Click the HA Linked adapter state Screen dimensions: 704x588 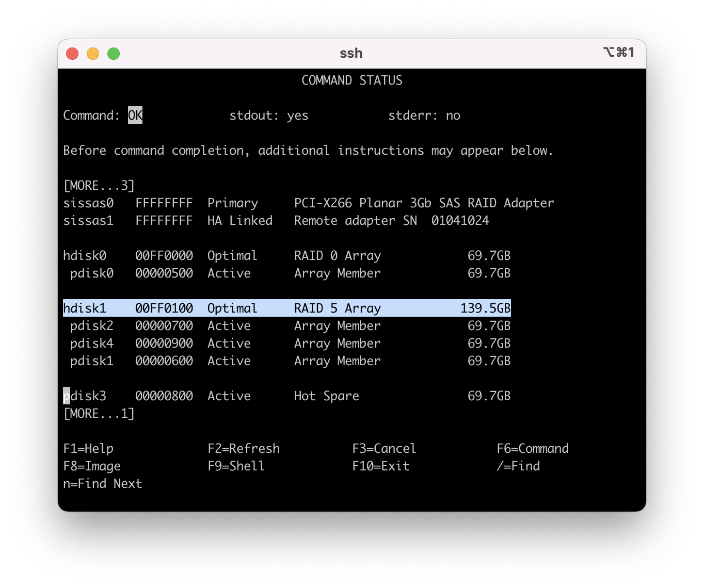click(240, 221)
